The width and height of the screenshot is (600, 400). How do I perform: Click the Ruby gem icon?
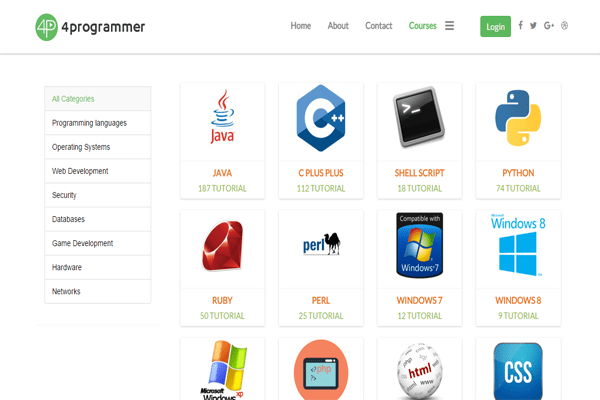[x=222, y=245]
